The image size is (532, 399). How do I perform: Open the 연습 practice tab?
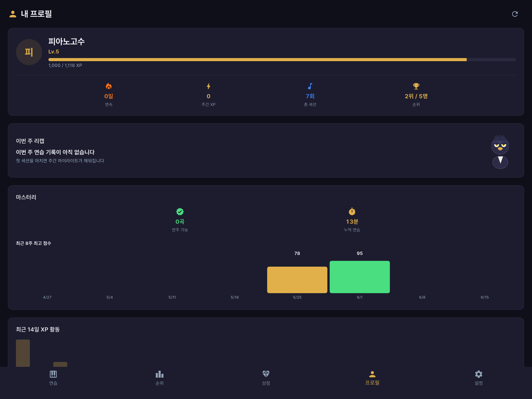coord(53,378)
